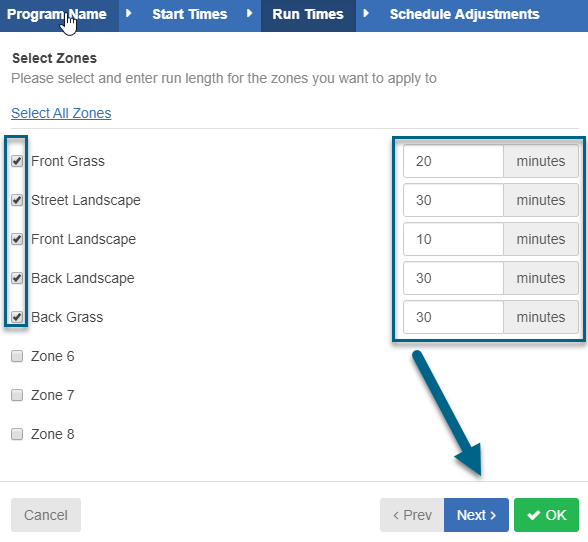This screenshot has width=588, height=542.
Task: Toggle the Front Landscape checkbox
Action: click(17, 239)
